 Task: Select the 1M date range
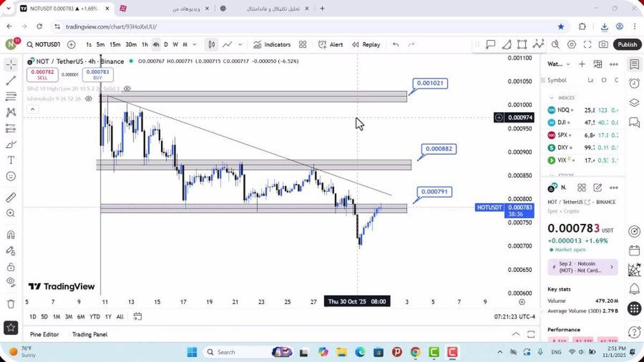pos(56,316)
